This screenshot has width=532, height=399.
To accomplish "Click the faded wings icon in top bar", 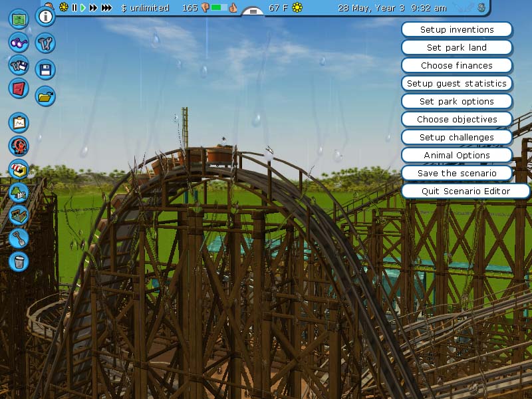I will (464, 7).
